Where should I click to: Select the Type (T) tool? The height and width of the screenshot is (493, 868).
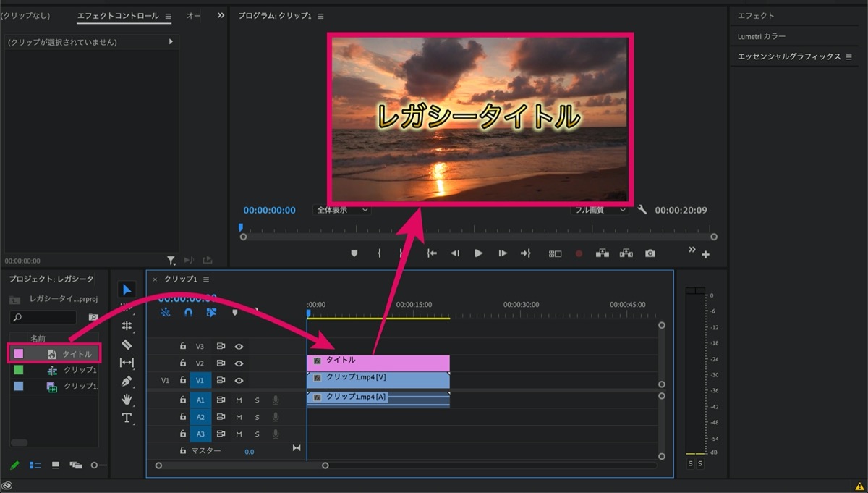127,418
